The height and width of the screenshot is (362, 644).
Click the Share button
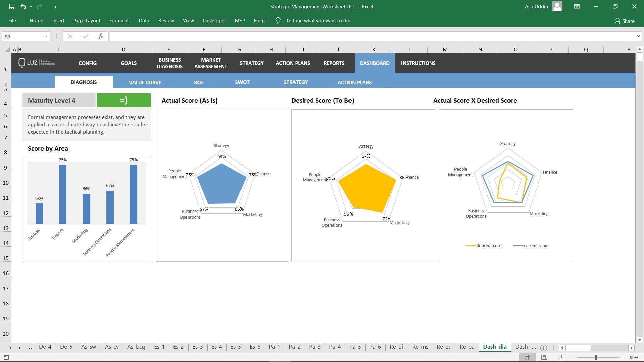[625, 21]
